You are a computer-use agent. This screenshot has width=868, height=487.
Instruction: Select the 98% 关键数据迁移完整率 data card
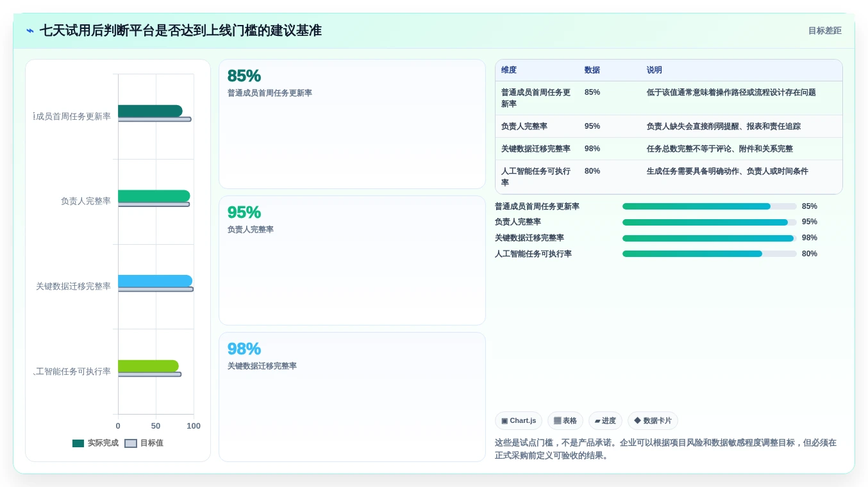coord(352,397)
